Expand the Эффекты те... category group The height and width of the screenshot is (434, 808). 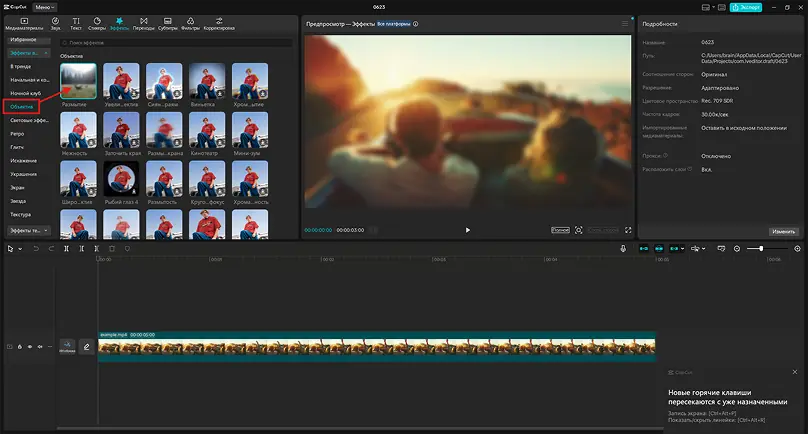coord(29,230)
